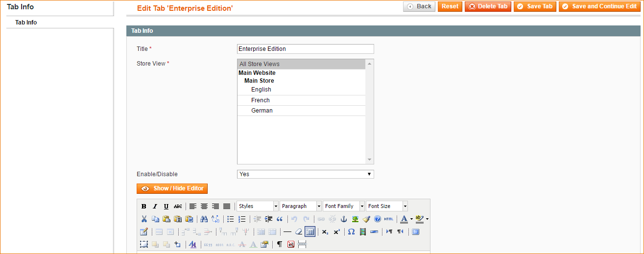Insert an image with the tree picture icon
The height and width of the screenshot is (254, 644).
coord(355,219)
